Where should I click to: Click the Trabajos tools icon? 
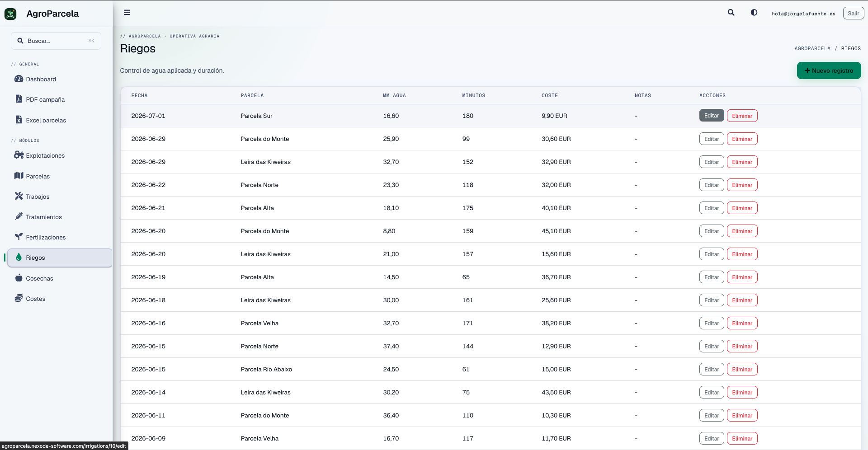(x=19, y=196)
